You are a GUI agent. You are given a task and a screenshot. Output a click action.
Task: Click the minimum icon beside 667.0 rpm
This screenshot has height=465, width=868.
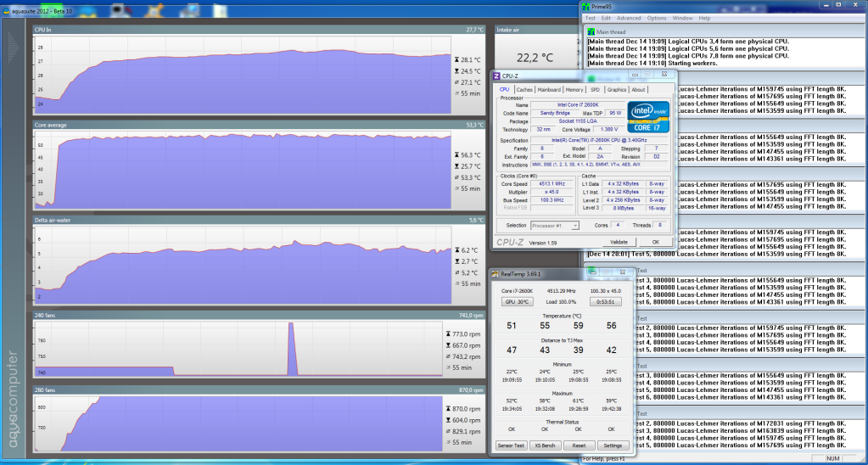(448, 345)
